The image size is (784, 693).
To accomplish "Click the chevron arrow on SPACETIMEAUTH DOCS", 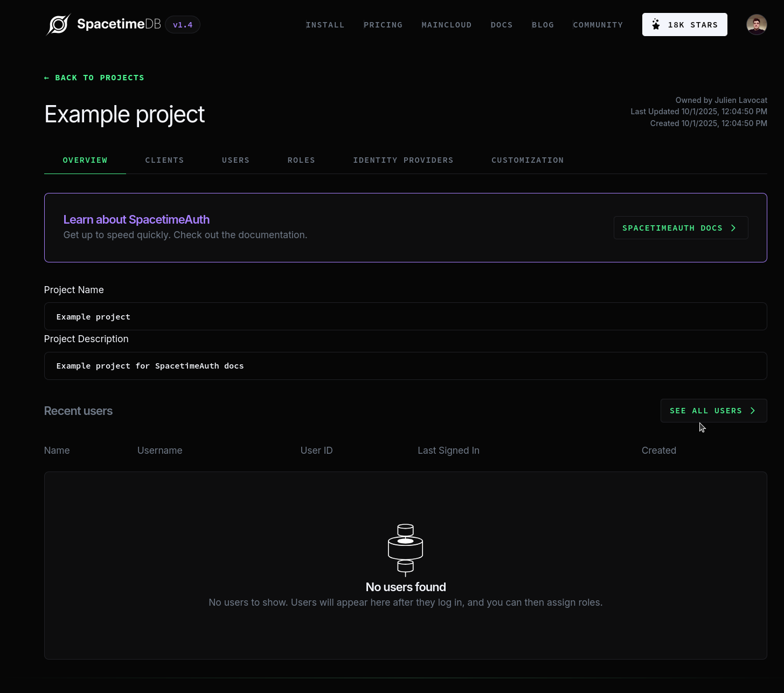I will click(733, 227).
